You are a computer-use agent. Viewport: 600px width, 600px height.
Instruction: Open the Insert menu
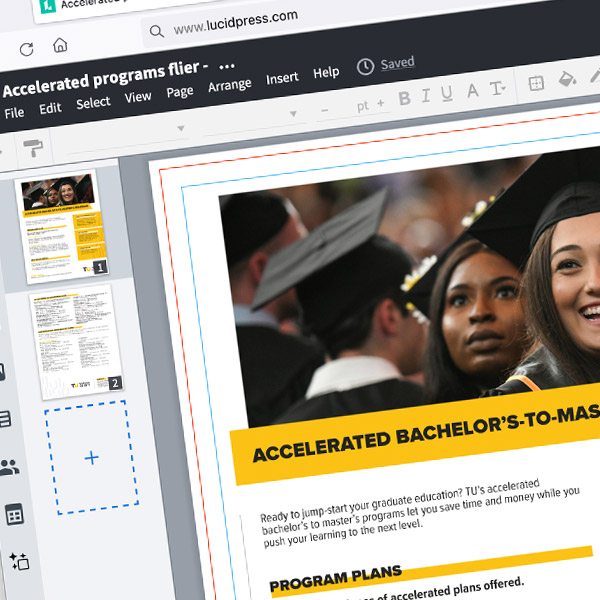coord(282,78)
